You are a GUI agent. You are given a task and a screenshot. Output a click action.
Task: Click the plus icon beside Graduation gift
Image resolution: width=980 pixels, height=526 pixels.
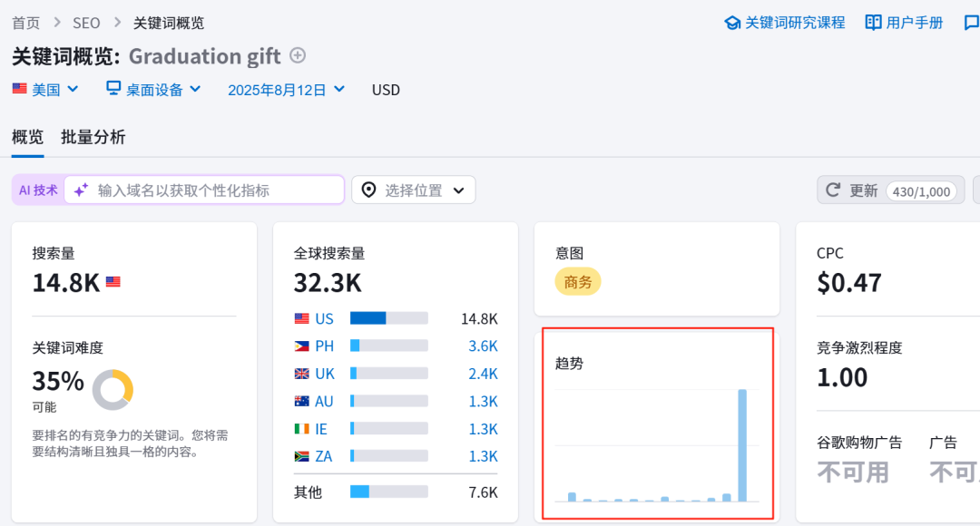298,55
